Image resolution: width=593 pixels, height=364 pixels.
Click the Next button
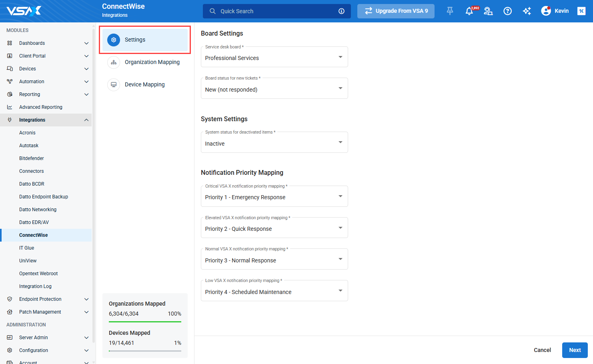point(575,350)
